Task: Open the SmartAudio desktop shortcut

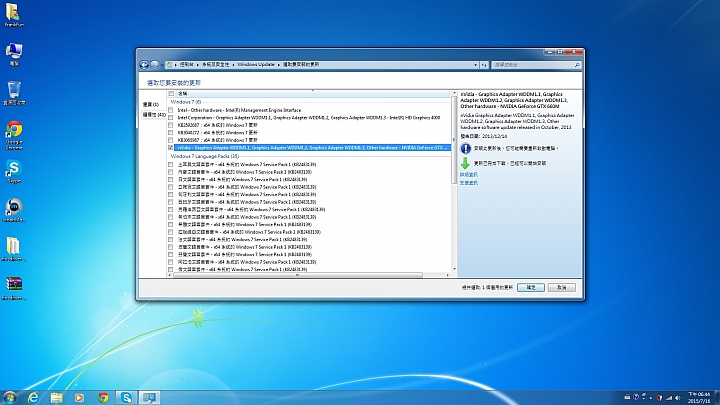Action: 14,210
